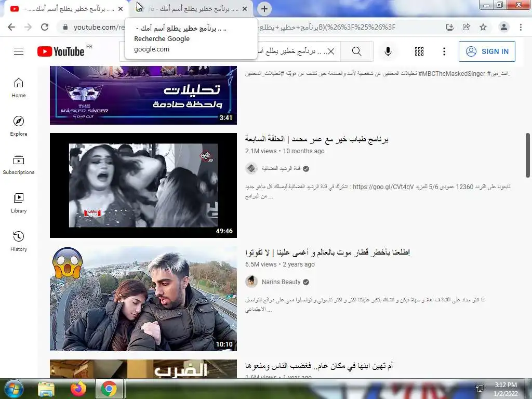Image resolution: width=532 pixels, height=399 pixels.
Task: Switch to the Google search tab
Action: (x=192, y=9)
